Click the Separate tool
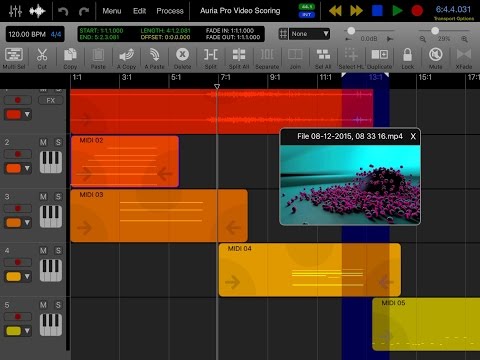 (x=267, y=58)
